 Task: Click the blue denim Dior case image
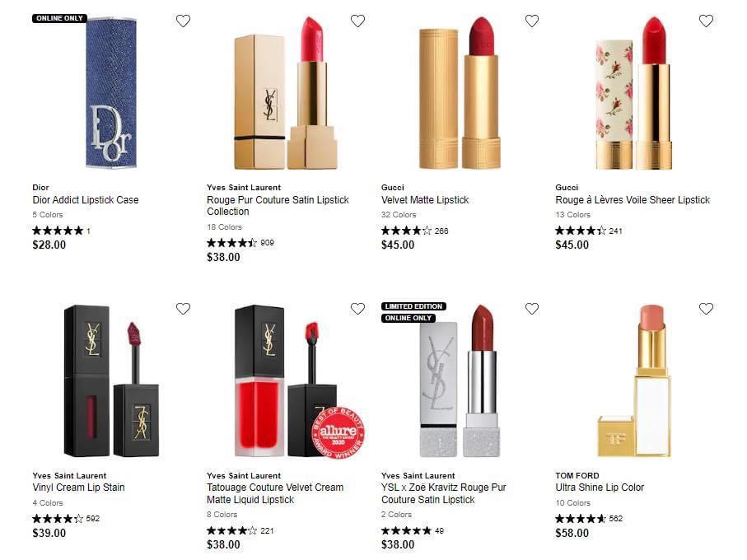(x=111, y=93)
